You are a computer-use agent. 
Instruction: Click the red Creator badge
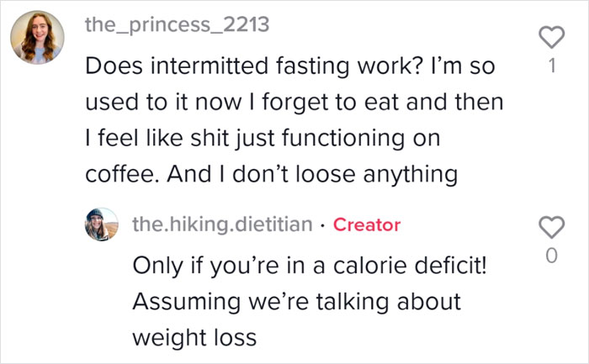click(x=367, y=224)
